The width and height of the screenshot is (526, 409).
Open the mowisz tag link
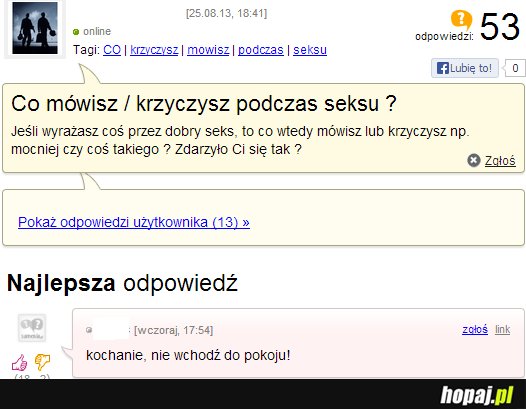[208, 50]
